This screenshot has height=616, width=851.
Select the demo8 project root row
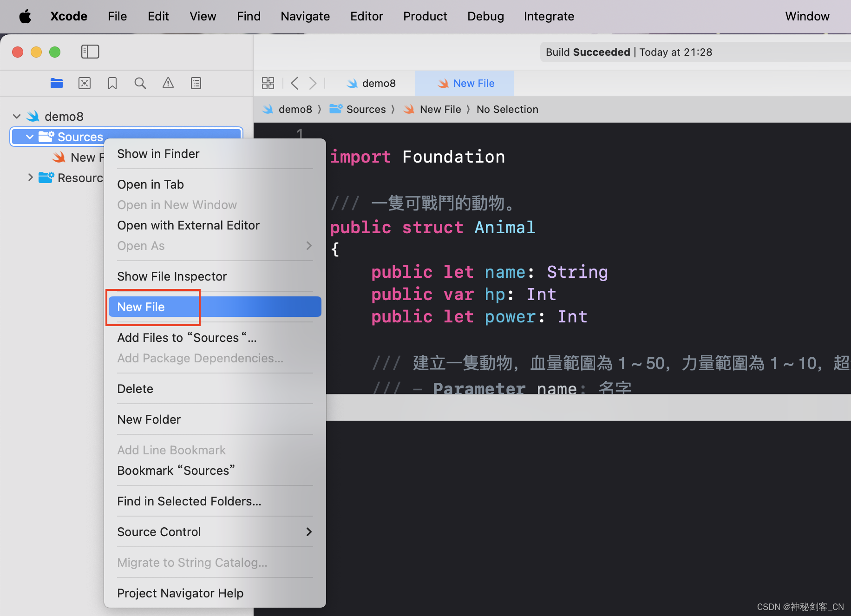(126, 116)
